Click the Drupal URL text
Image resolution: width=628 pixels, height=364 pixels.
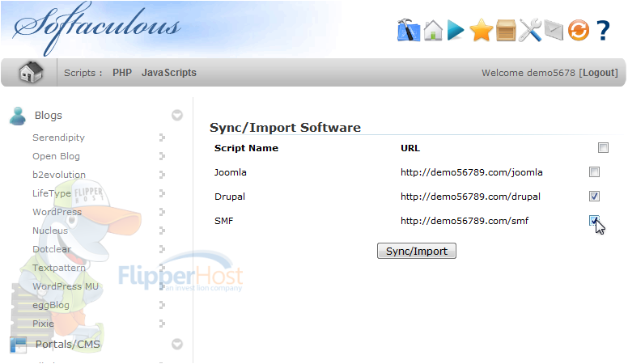470,197
